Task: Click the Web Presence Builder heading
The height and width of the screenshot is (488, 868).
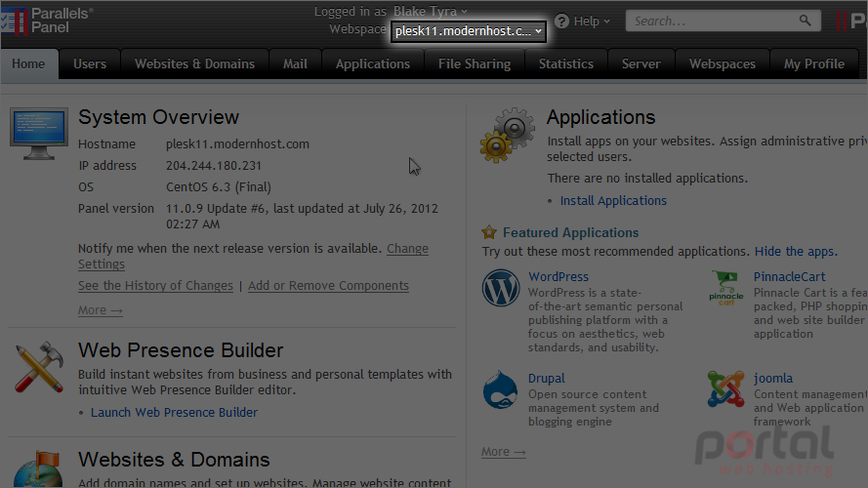Action: point(181,350)
